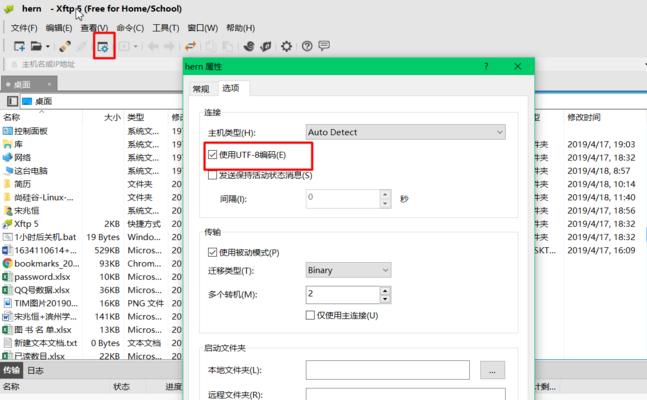Switch to the 常规 tab in properties dialog

pyautogui.click(x=201, y=89)
